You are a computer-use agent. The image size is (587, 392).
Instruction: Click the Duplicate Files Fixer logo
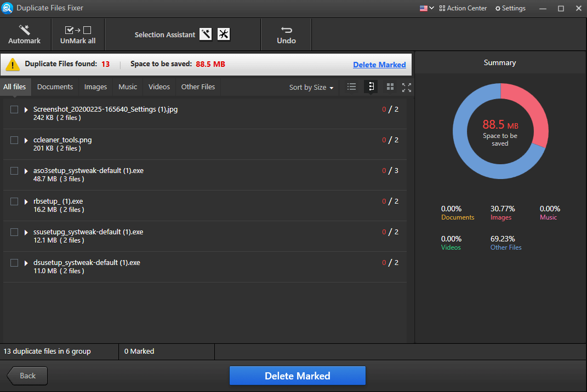pyautogui.click(x=7, y=8)
